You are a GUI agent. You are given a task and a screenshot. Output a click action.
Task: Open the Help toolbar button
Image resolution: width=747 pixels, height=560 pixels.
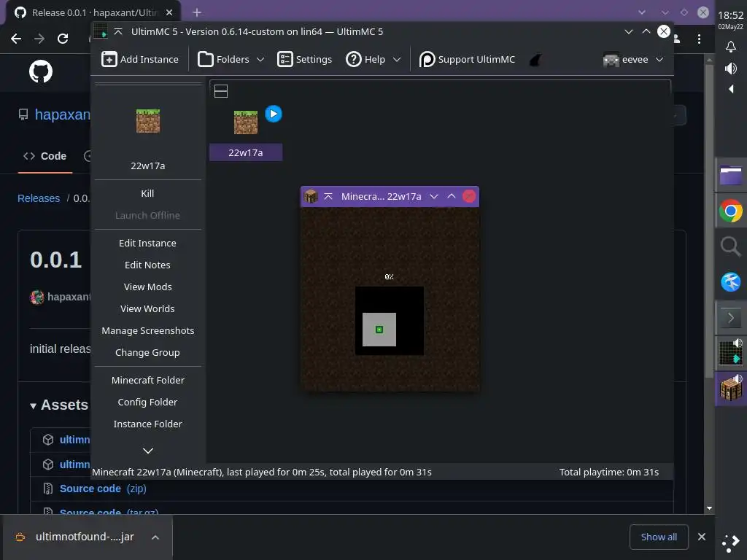(366, 60)
